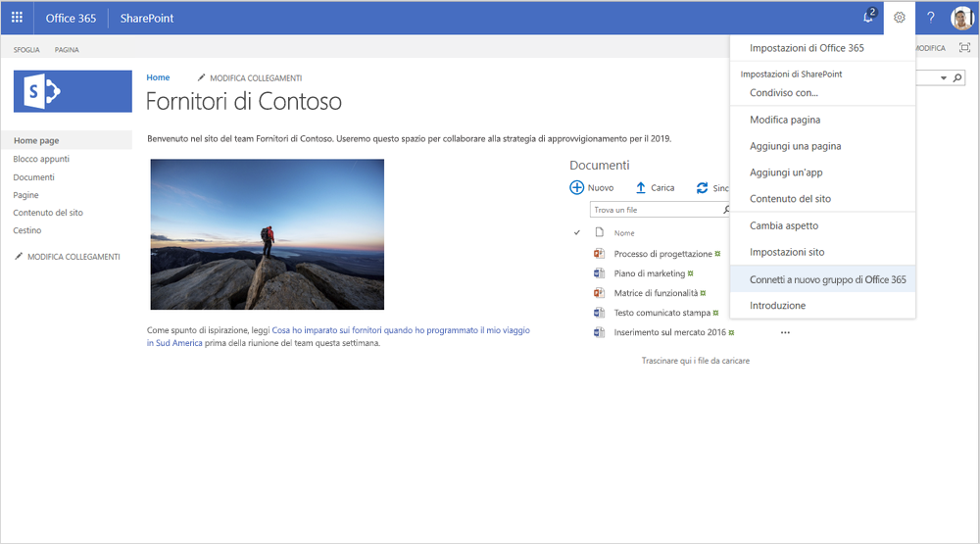
Task: Choose Aggiungi un'app
Action: pyautogui.click(x=786, y=172)
